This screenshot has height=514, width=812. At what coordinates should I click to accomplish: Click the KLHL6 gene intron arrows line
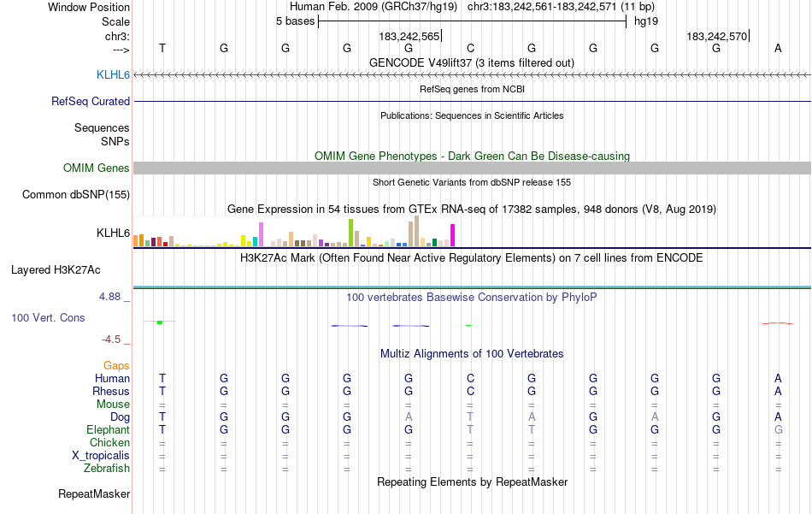pos(473,74)
